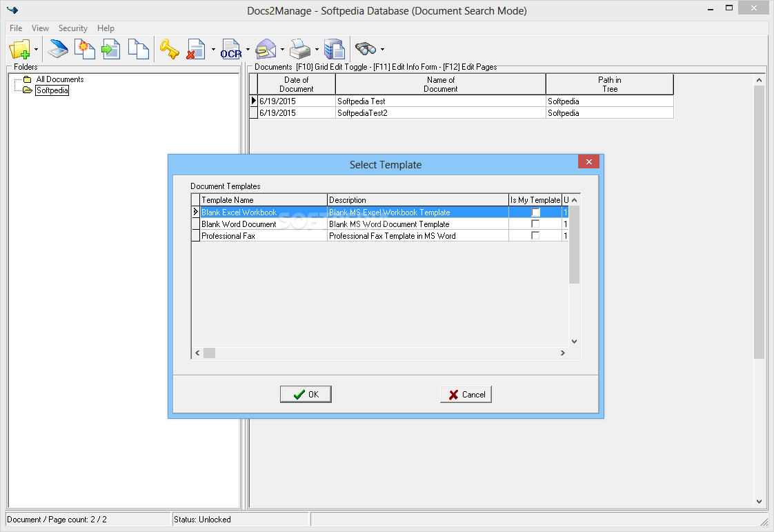Select Professional Fax template name
This screenshot has width=774, height=532.
[x=264, y=236]
